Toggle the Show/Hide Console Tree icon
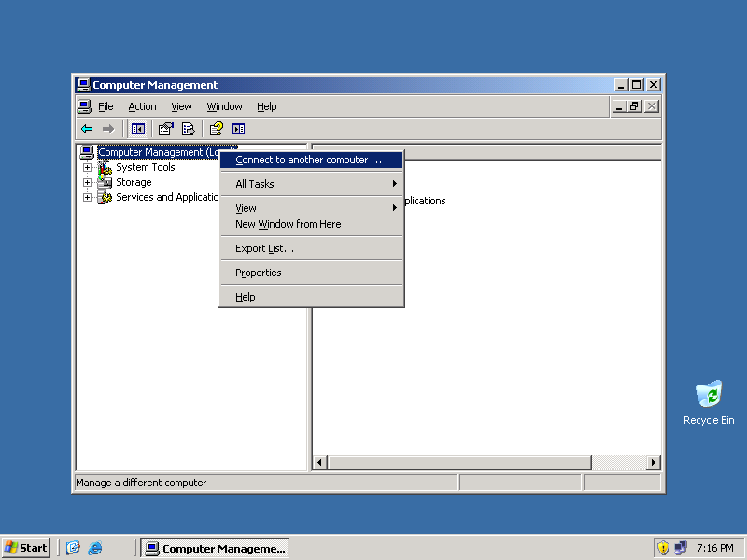747x560 pixels. pos(137,129)
